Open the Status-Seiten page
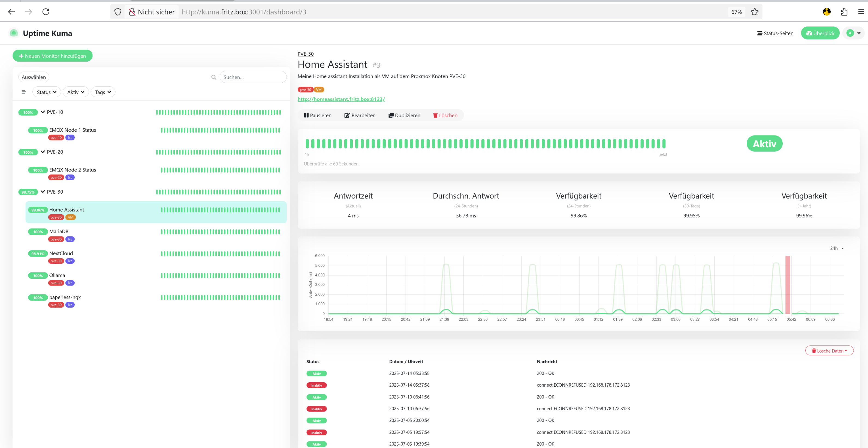 point(775,33)
